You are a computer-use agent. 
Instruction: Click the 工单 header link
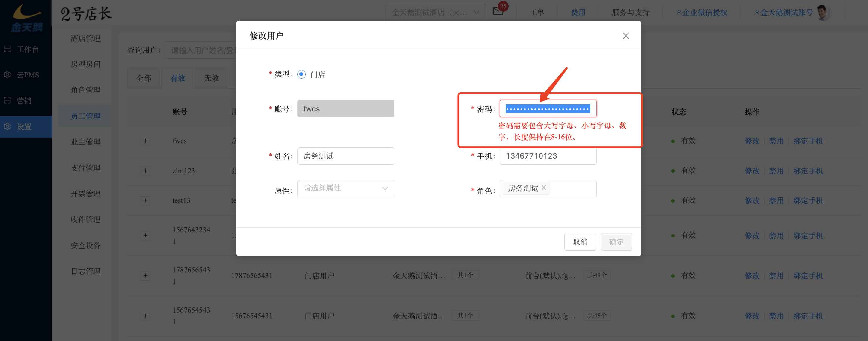[x=537, y=13]
